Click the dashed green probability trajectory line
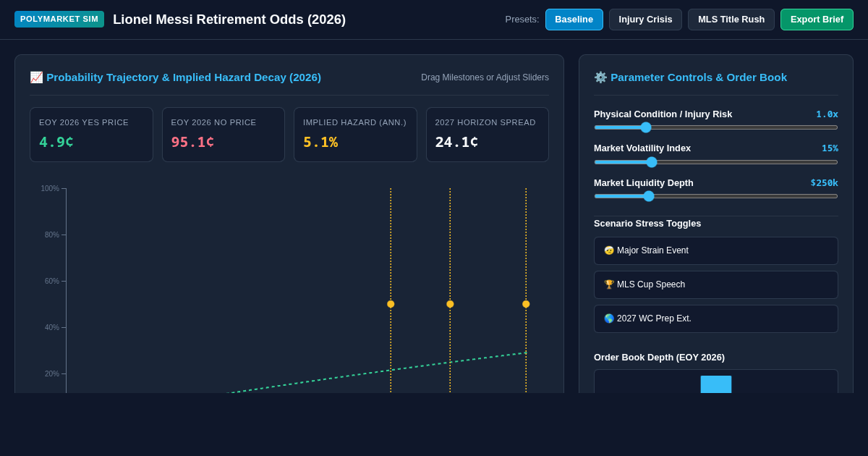 tap(376, 371)
